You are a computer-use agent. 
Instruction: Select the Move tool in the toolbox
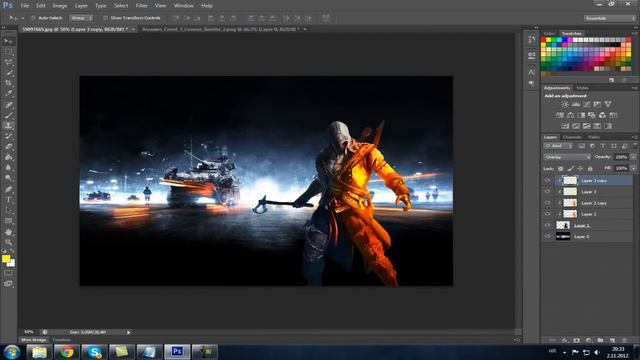tap(8, 41)
